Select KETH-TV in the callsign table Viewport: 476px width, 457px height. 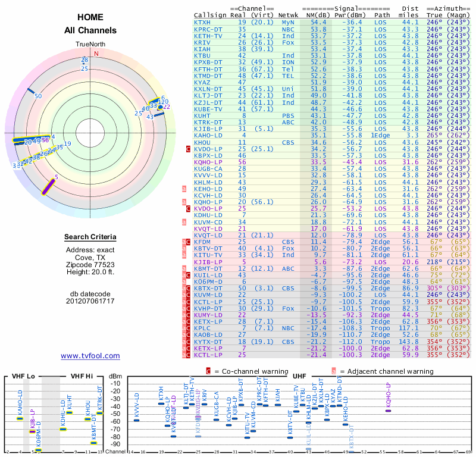(x=208, y=36)
